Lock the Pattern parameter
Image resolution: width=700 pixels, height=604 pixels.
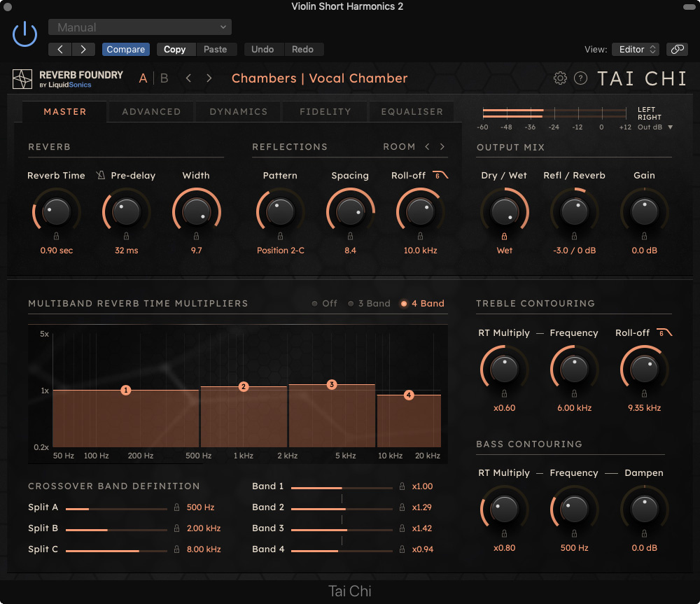pyautogui.click(x=281, y=236)
